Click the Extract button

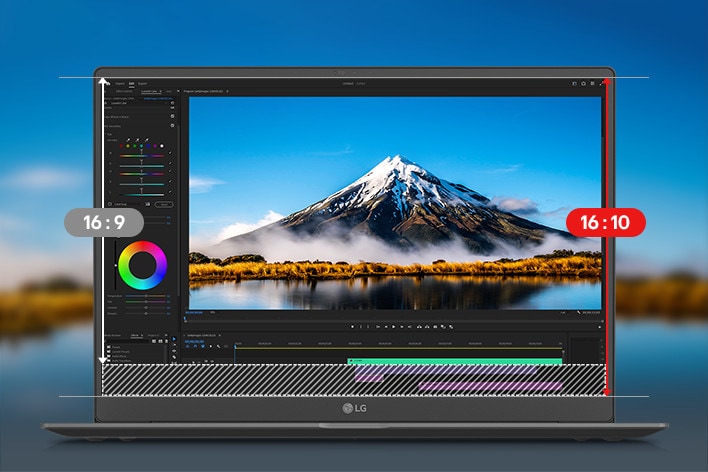427,327
